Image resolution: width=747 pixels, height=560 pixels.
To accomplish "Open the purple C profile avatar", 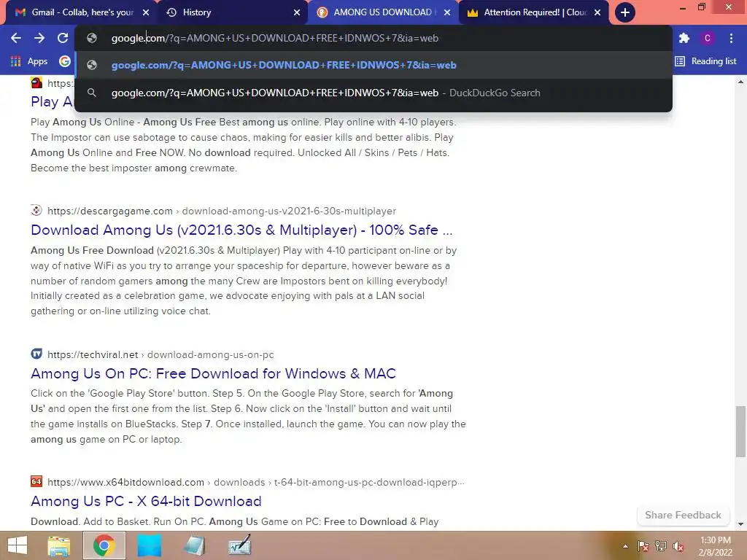I will pyautogui.click(x=708, y=38).
